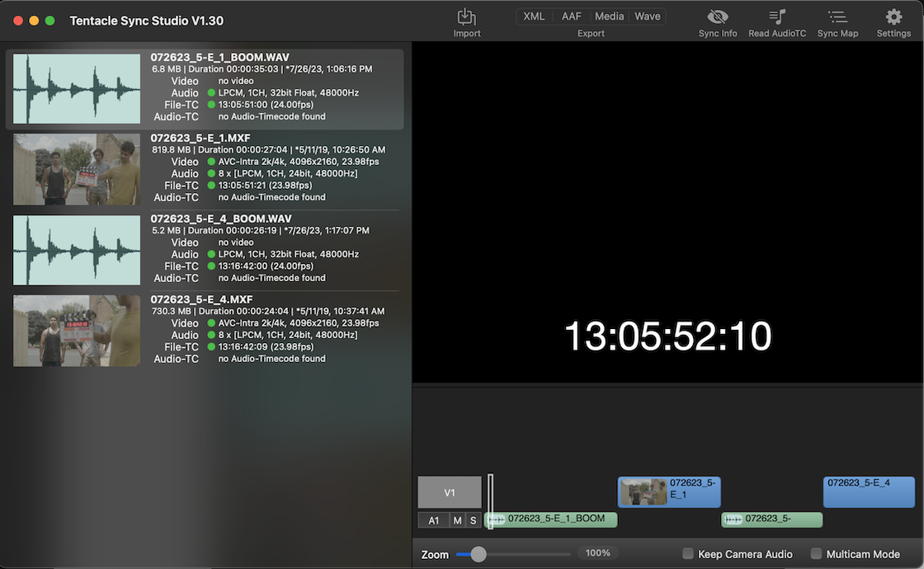Click the 13:05:52:10 timecode display

pyautogui.click(x=667, y=336)
